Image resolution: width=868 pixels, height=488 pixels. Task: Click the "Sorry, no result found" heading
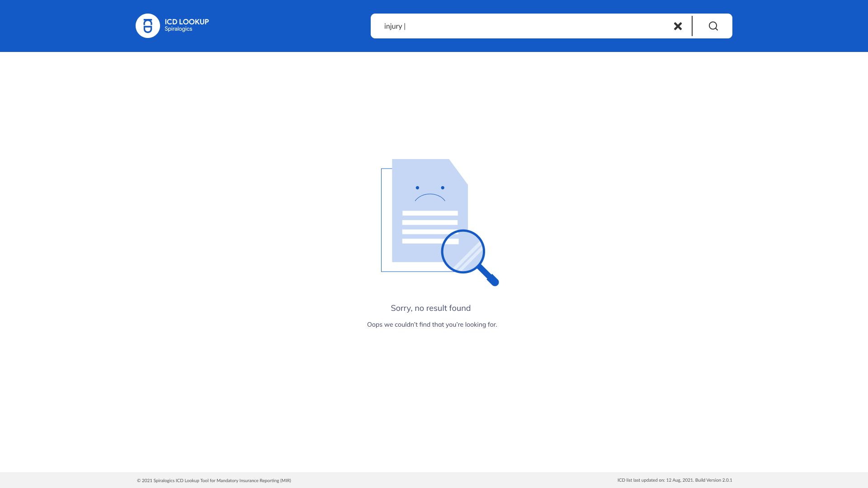[430, 308]
